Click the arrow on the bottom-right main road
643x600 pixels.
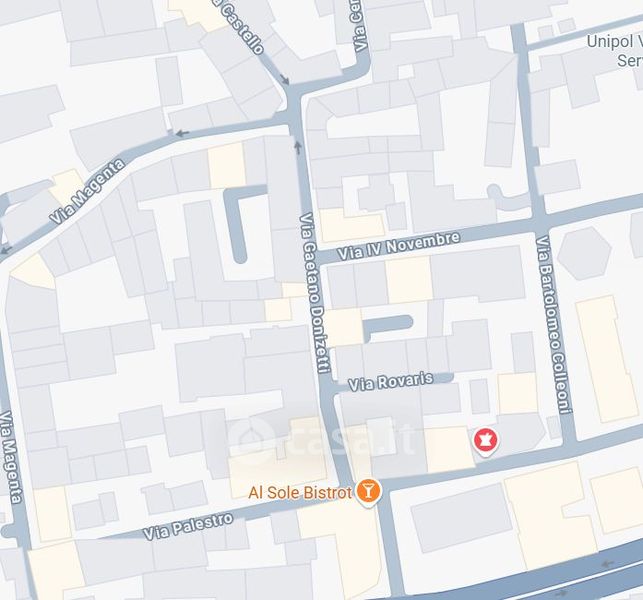[609, 564]
